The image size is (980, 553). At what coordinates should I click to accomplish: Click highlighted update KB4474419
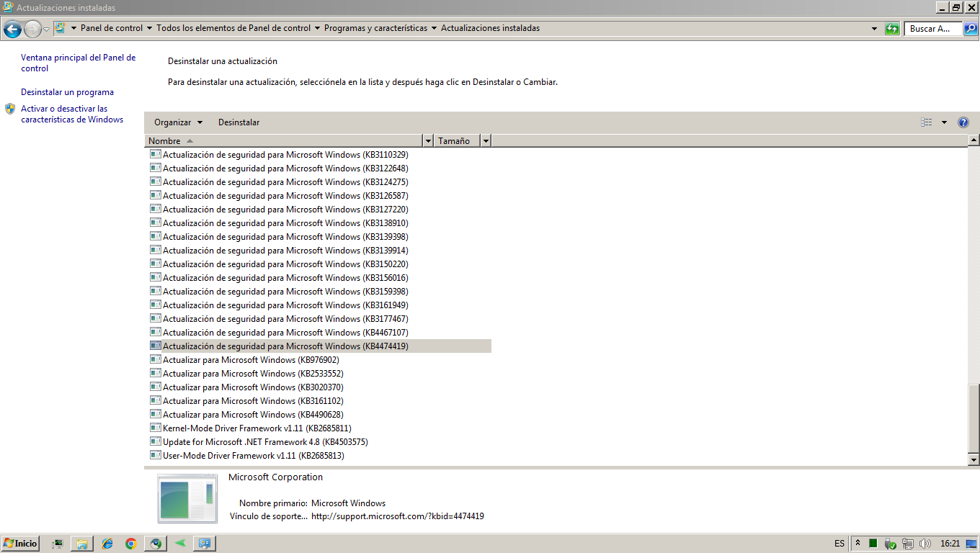318,346
